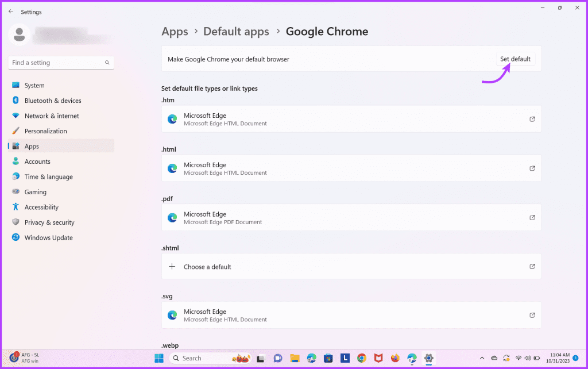Change the .svg default app row

click(351, 315)
